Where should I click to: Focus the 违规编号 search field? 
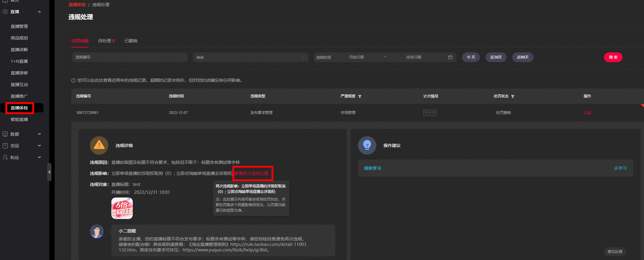(x=130, y=57)
